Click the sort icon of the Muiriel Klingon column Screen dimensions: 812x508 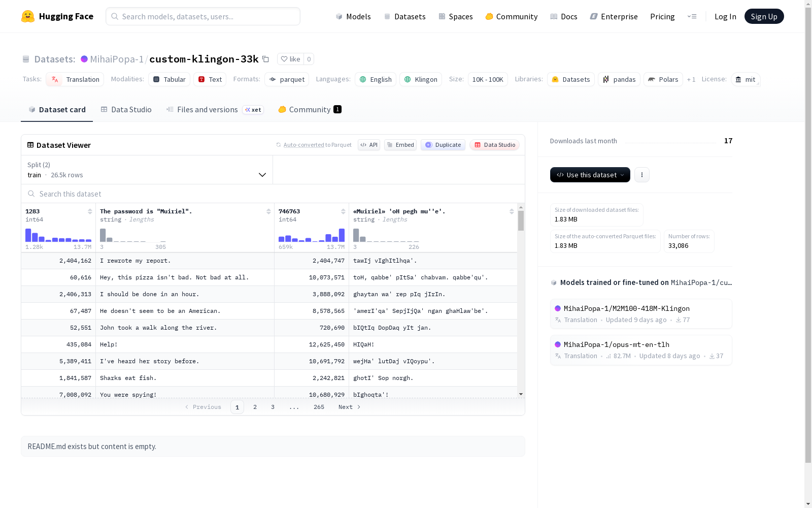[512, 211]
